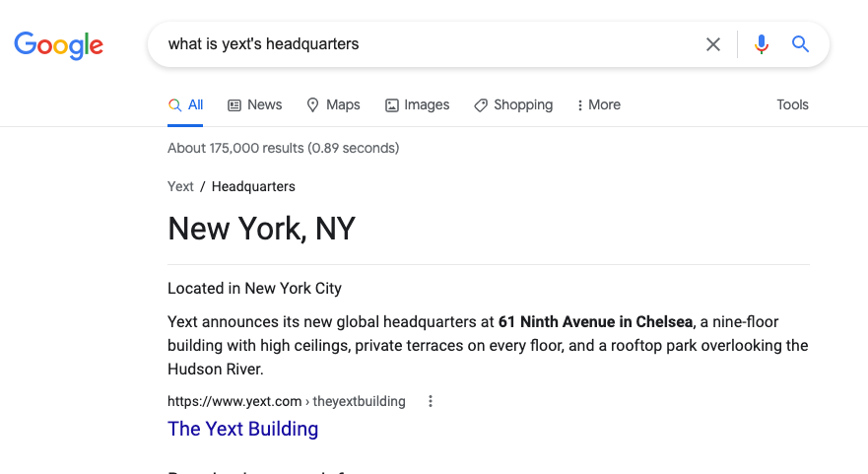868x474 pixels.
Task: Open the More options dropdown
Action: click(x=598, y=104)
